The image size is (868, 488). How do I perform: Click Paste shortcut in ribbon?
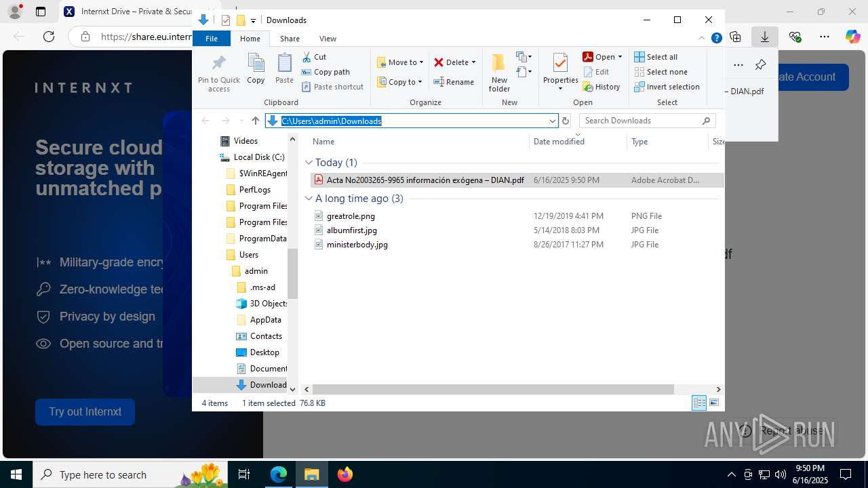coord(332,87)
